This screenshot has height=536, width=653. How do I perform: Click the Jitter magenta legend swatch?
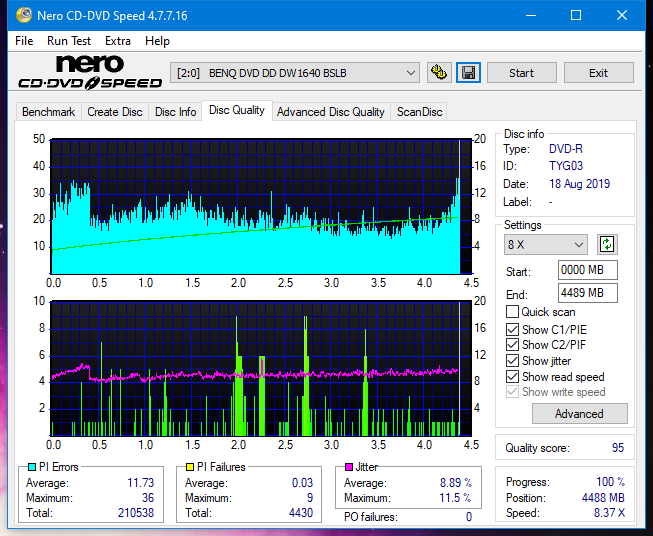point(349,467)
